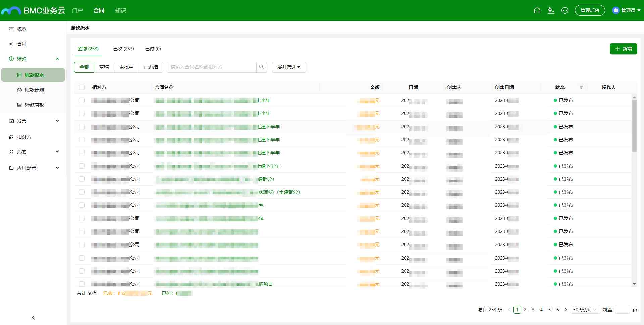
Task: Click the 新增 button
Action: point(623,49)
